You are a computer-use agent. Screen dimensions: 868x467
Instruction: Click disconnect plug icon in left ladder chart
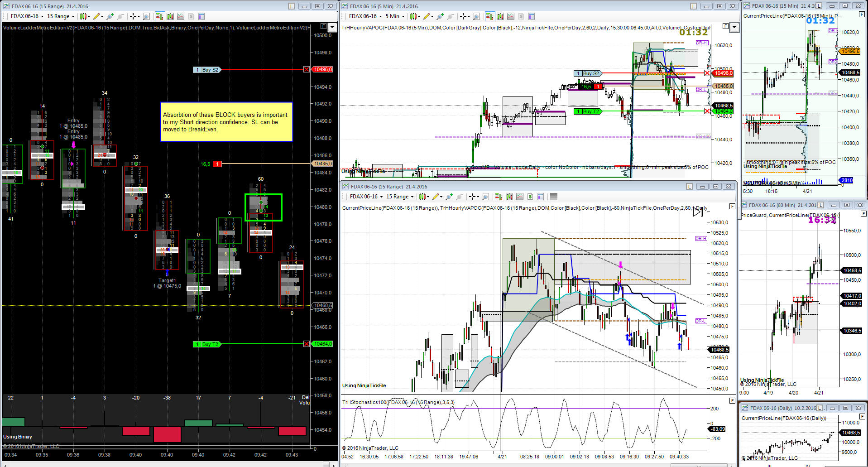pos(120,16)
